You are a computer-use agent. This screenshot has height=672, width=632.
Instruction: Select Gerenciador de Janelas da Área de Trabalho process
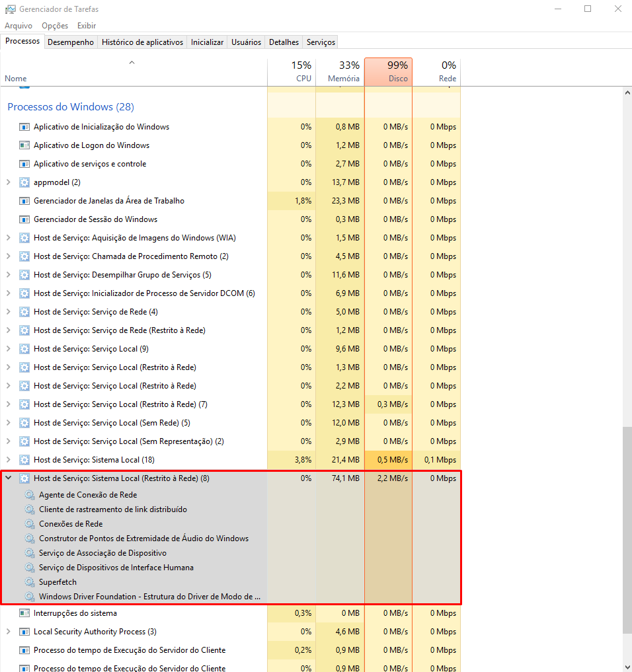pyautogui.click(x=231, y=201)
